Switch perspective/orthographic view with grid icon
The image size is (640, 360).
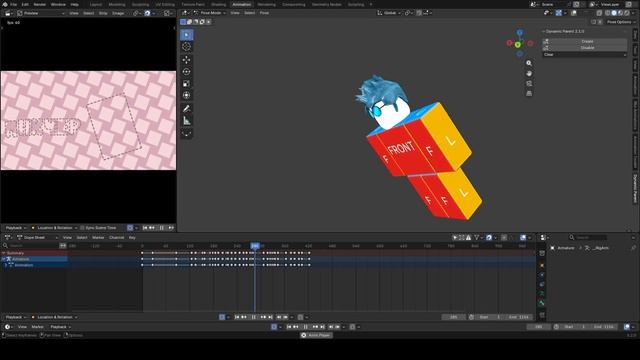tap(529, 93)
